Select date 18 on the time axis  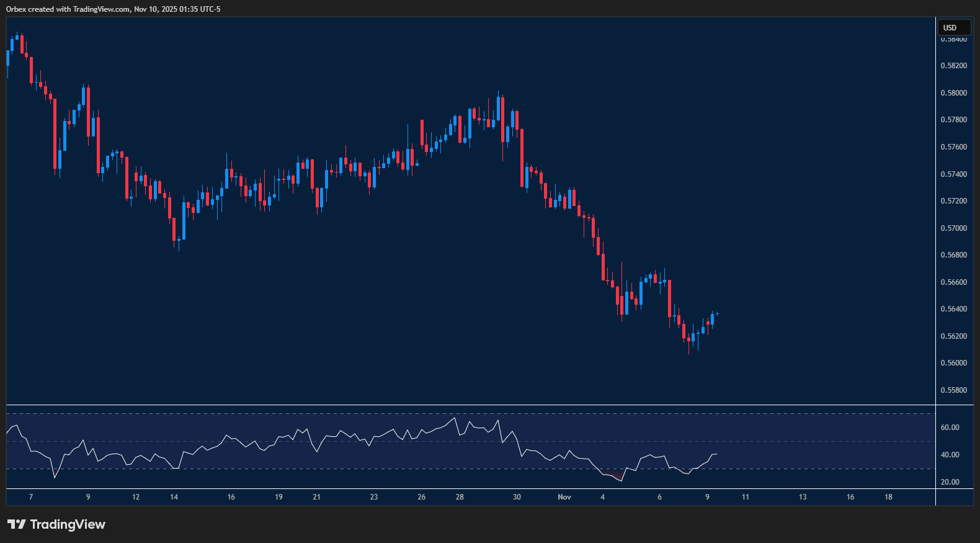pyautogui.click(x=888, y=497)
